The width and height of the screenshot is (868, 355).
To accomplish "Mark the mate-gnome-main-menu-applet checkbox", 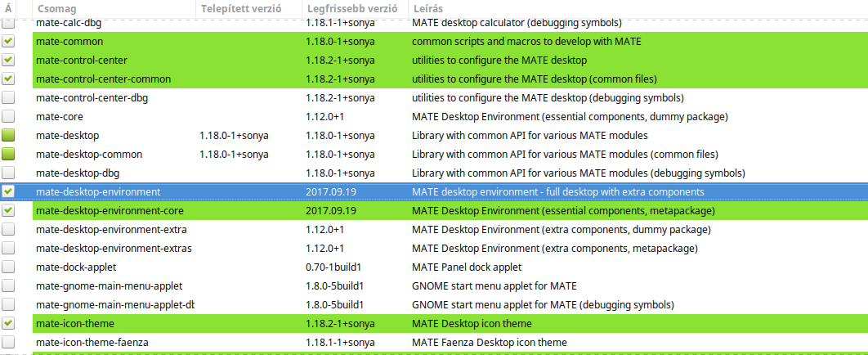I will click(x=8, y=285).
